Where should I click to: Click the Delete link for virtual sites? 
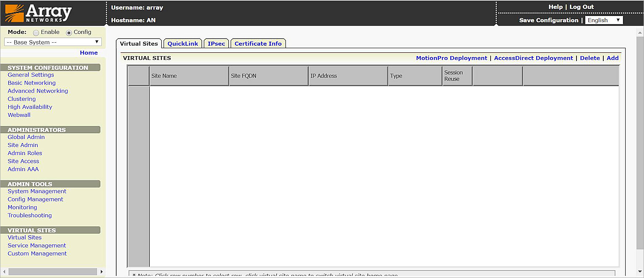click(589, 58)
